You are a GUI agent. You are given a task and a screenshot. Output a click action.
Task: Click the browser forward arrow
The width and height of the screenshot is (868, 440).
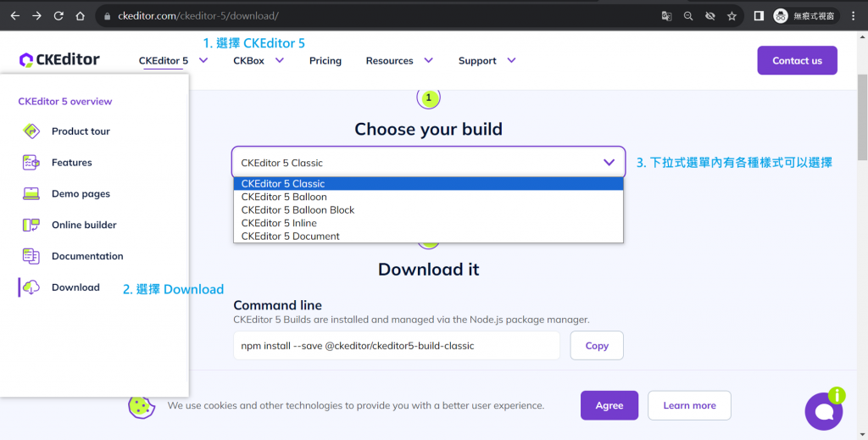[x=36, y=16]
